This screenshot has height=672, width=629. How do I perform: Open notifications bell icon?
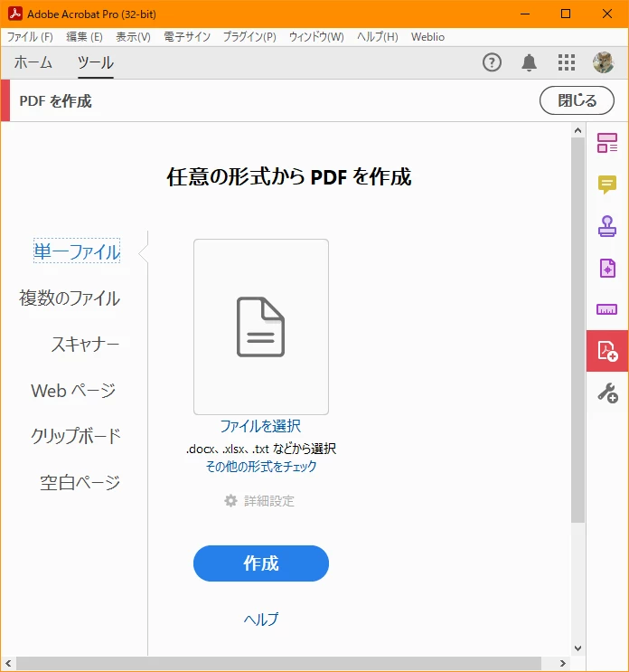pyautogui.click(x=530, y=62)
